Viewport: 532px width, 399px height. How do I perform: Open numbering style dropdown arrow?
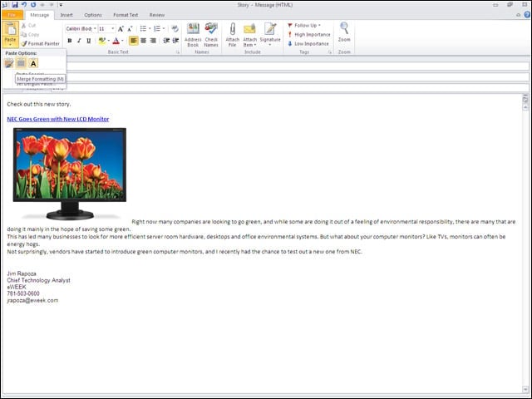(164, 29)
